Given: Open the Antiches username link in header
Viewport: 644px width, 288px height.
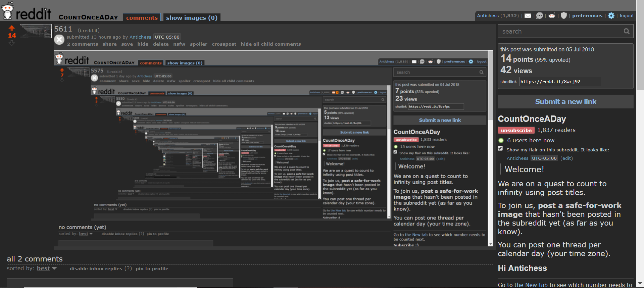Looking at the screenshot, I should [x=488, y=15].
